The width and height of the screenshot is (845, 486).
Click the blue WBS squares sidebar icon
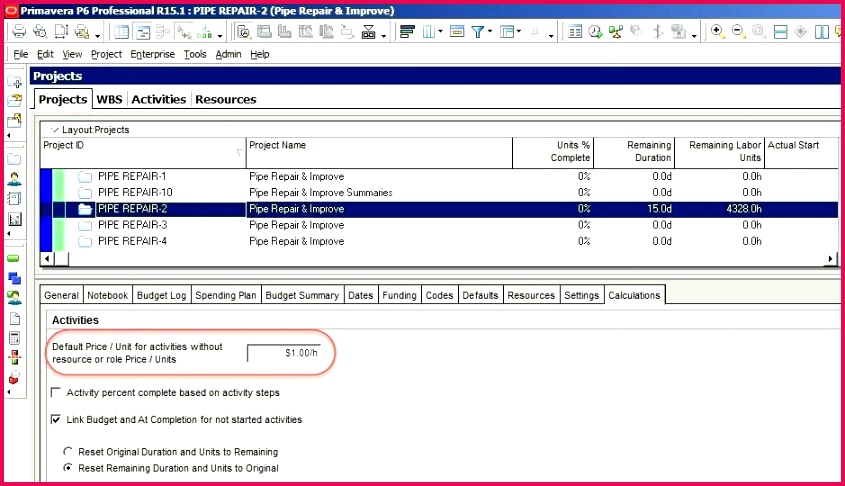pyautogui.click(x=15, y=278)
